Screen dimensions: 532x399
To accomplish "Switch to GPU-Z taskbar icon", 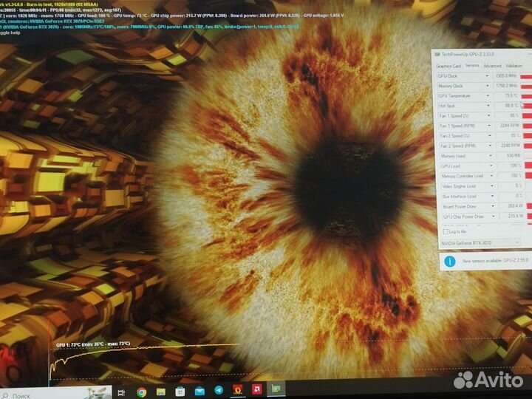I will 276,389.
